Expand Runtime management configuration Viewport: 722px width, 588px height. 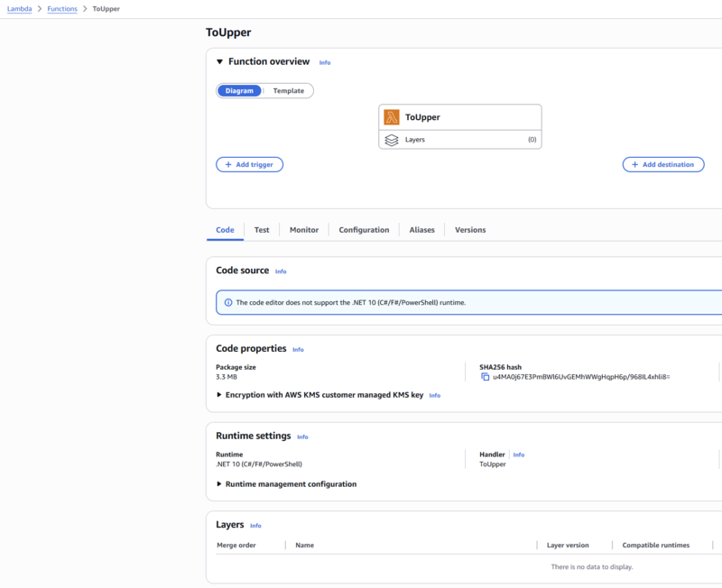pos(219,484)
